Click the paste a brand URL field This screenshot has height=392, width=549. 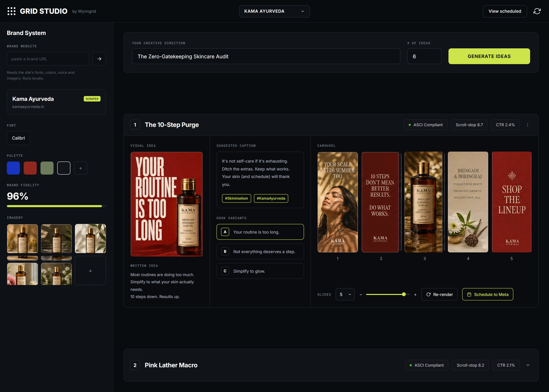(x=48, y=59)
